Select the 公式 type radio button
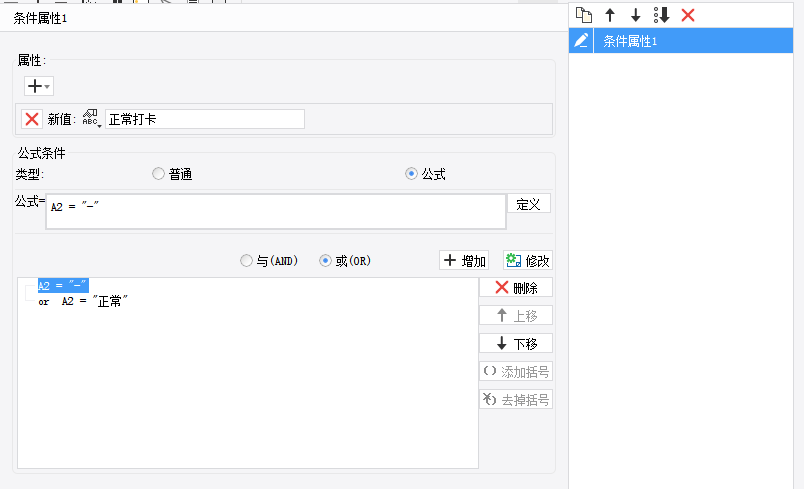The height and width of the screenshot is (489, 804). (x=411, y=174)
